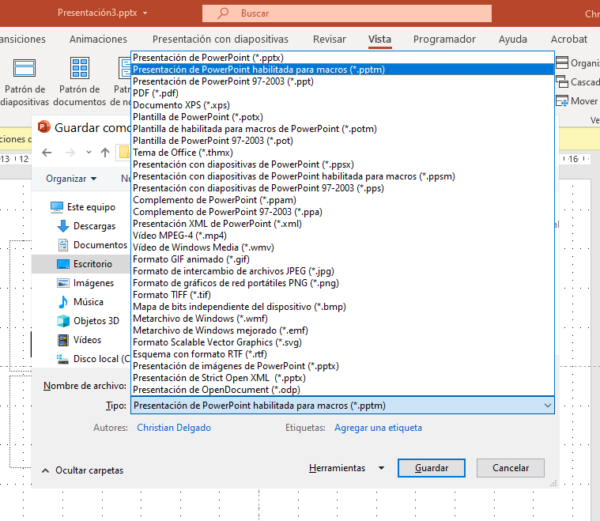Open Música folder in sidebar
This screenshot has width=600, height=521.
[x=80, y=302]
